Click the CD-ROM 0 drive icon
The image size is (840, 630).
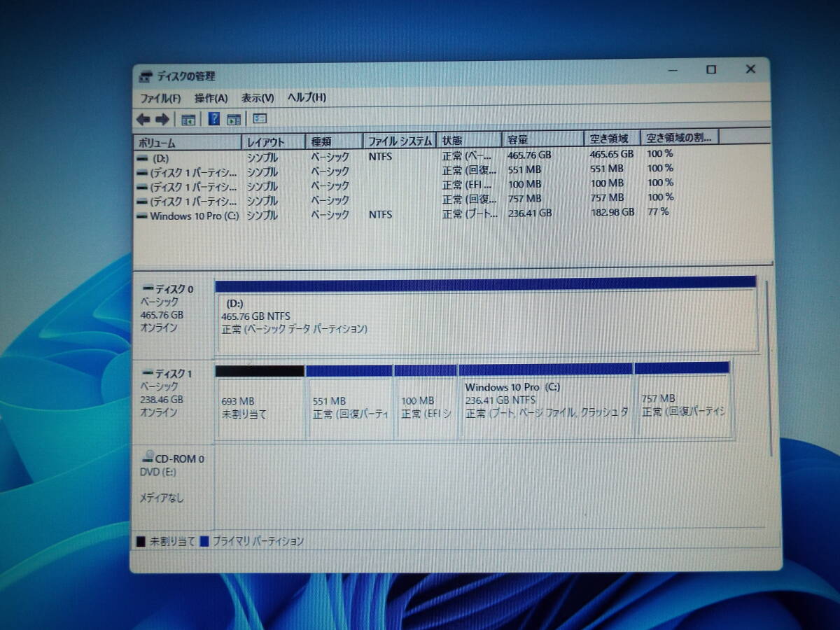(148, 456)
